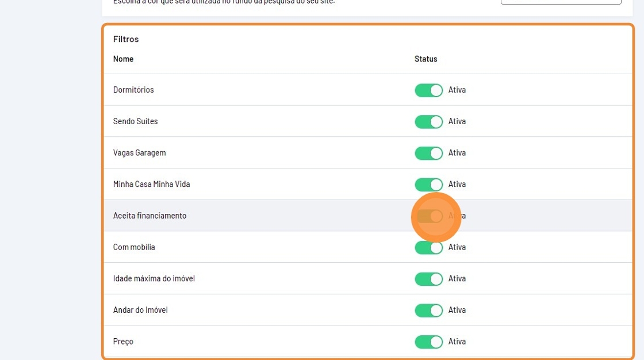Toggle the Idade máxima do imóvel switch
The image size is (644, 360).
click(x=428, y=279)
